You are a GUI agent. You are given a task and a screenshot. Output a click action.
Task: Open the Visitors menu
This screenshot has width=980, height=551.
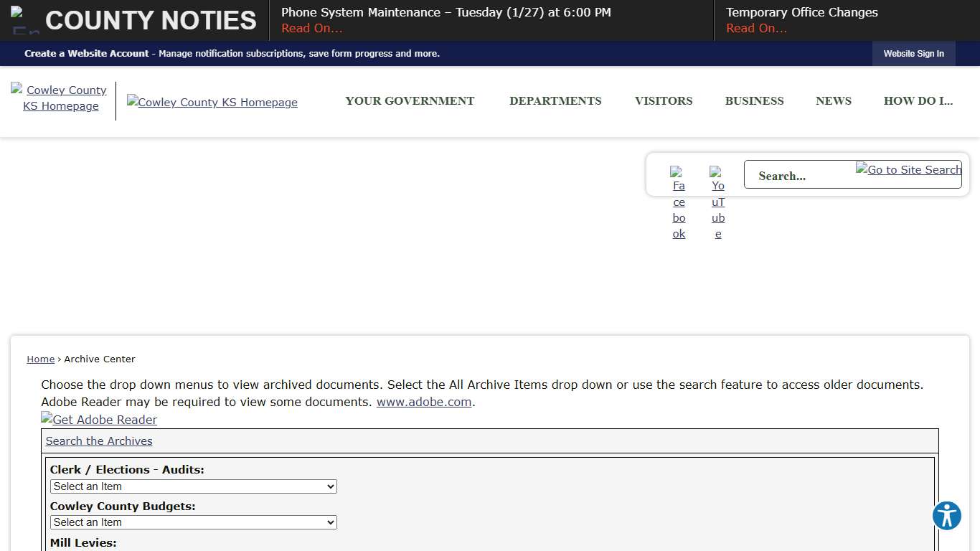pyautogui.click(x=664, y=101)
